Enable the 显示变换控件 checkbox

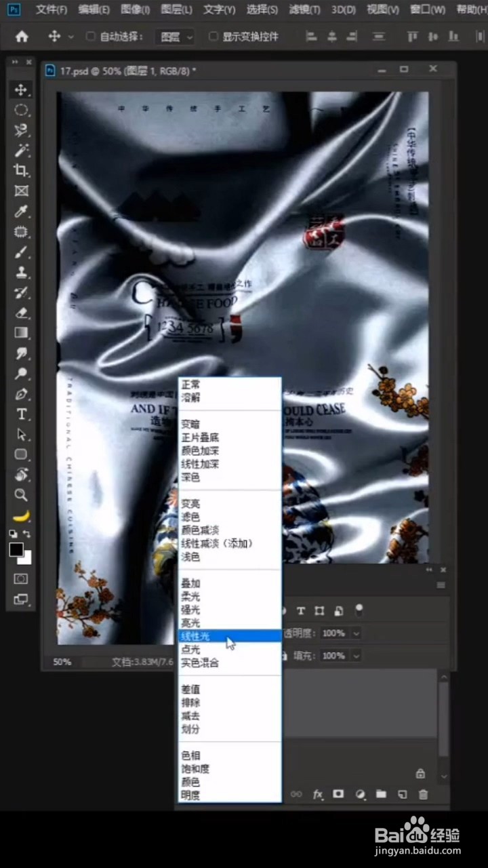tap(213, 37)
